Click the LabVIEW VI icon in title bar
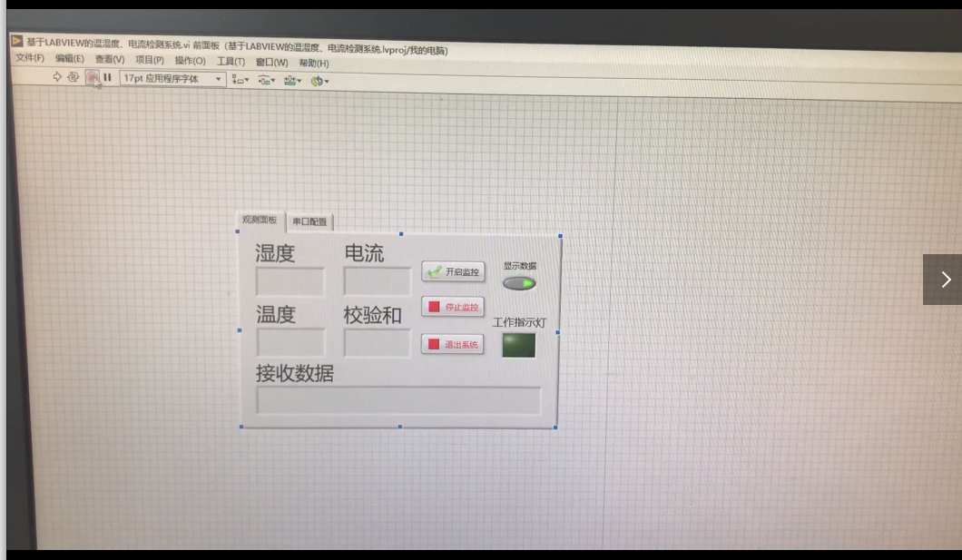 (17, 41)
